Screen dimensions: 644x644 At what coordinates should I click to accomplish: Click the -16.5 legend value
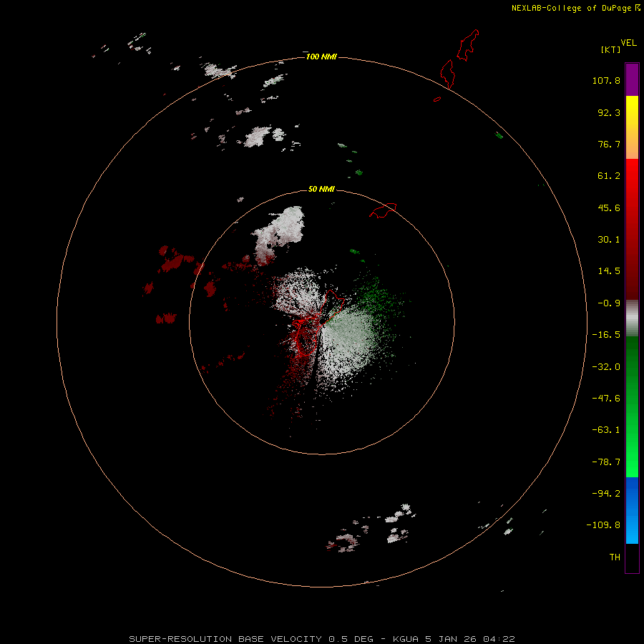[x=606, y=335]
